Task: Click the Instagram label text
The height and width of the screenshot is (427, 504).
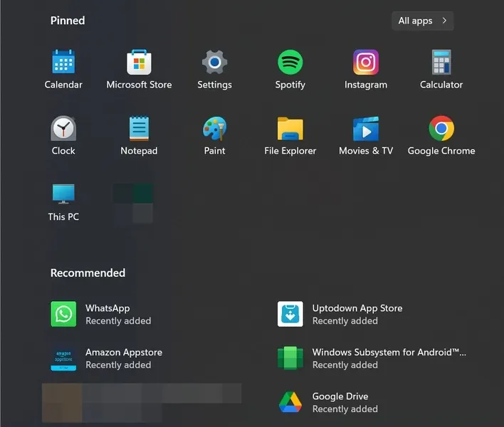Action: tap(366, 85)
